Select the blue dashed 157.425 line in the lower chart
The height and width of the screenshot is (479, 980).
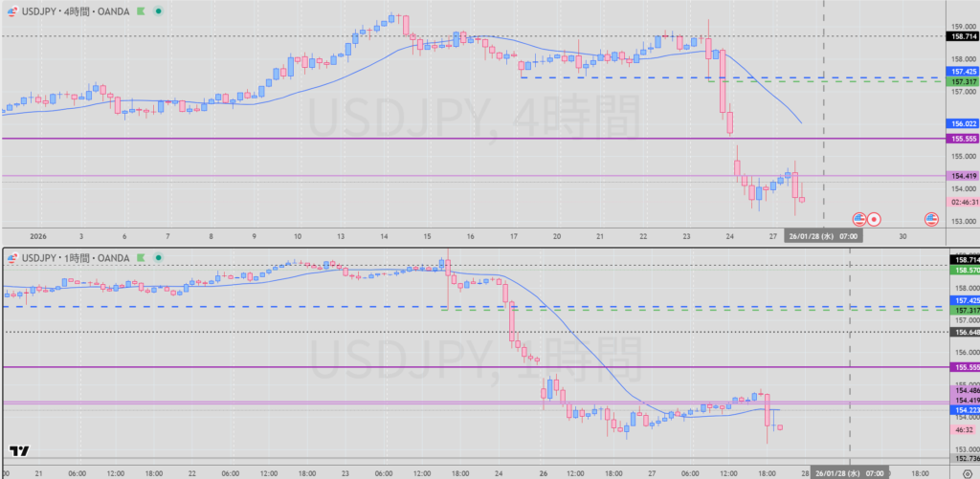coord(287,307)
